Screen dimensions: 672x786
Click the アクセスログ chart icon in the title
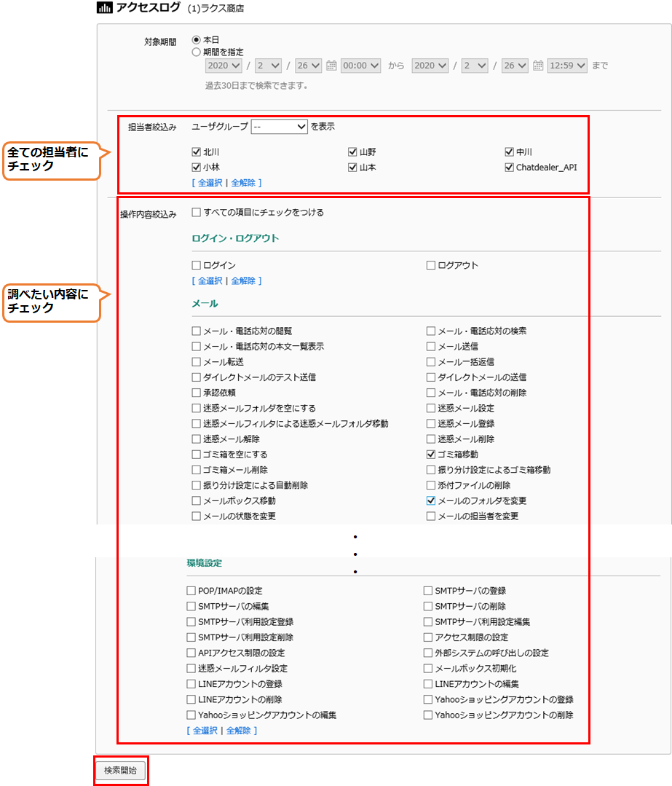click(104, 7)
